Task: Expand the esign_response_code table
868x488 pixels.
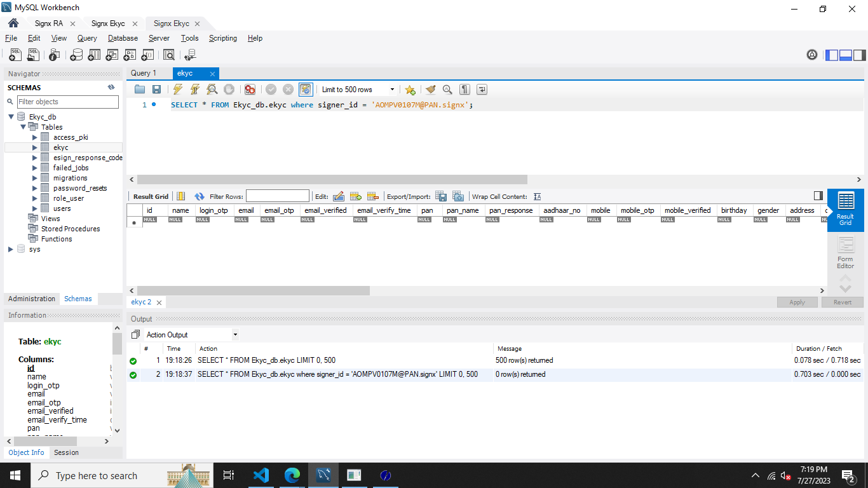Action: (x=35, y=158)
